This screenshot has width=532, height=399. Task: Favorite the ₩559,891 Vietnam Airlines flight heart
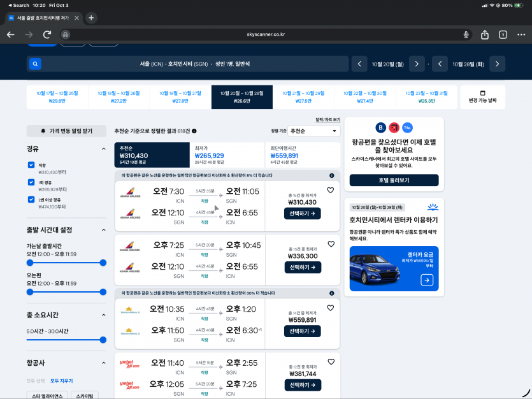[x=331, y=308]
